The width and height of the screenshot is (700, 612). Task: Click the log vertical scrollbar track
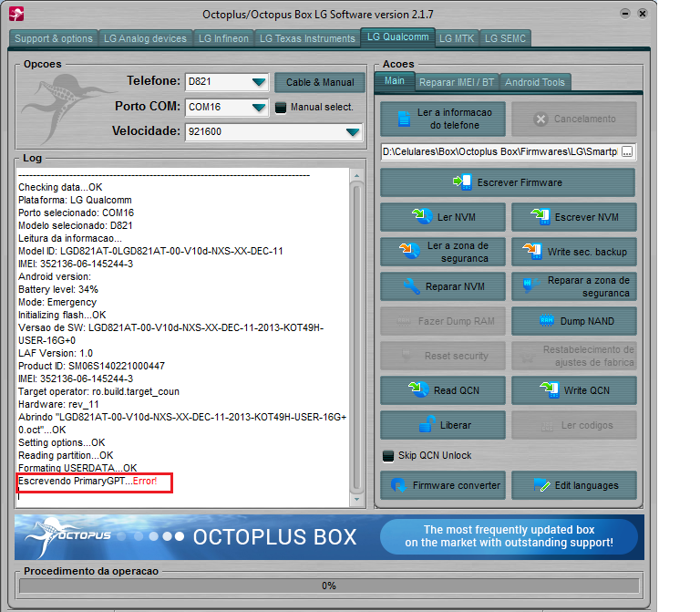[356, 337]
